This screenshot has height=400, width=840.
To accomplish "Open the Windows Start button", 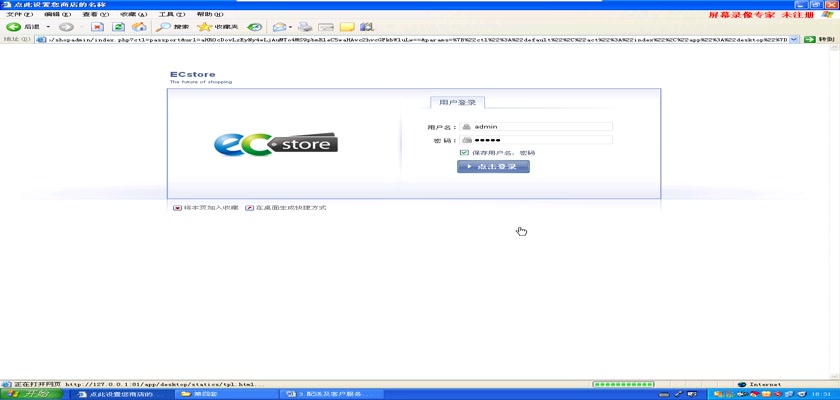I will (x=31, y=394).
